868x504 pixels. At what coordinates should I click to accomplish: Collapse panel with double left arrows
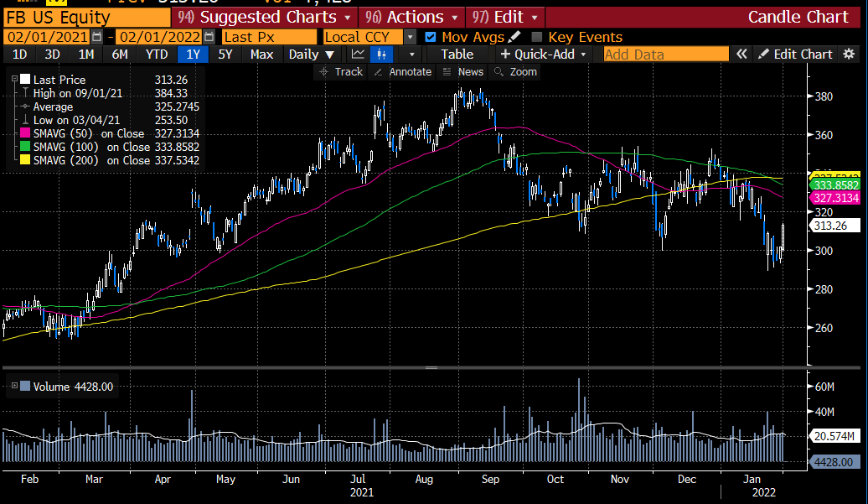pos(741,54)
